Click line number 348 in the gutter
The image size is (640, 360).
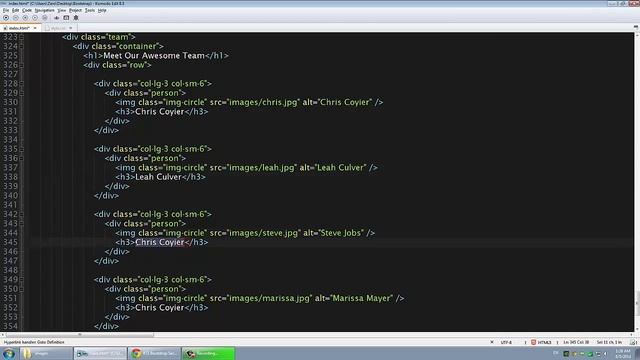(10, 270)
